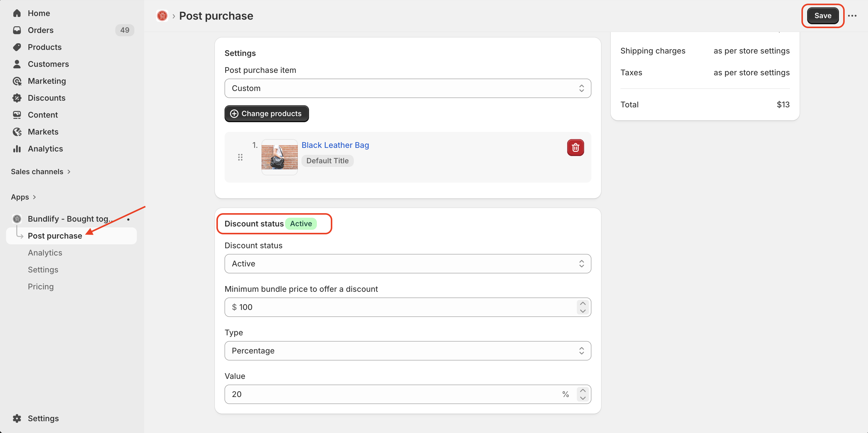The width and height of the screenshot is (868, 433).
Task: Open Settings gear at sidebar bottom
Action: pos(17,418)
